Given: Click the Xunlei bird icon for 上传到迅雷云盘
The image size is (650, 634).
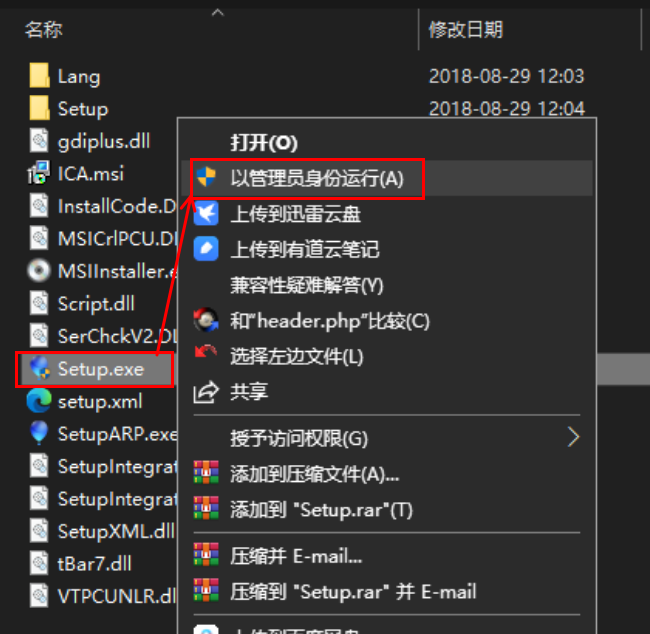Looking at the screenshot, I should click(x=206, y=213).
